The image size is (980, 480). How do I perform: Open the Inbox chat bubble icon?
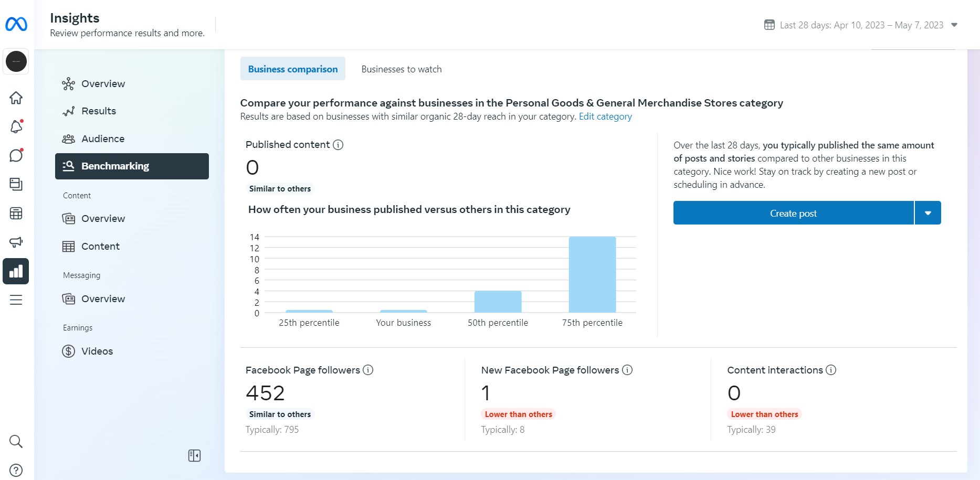16,155
